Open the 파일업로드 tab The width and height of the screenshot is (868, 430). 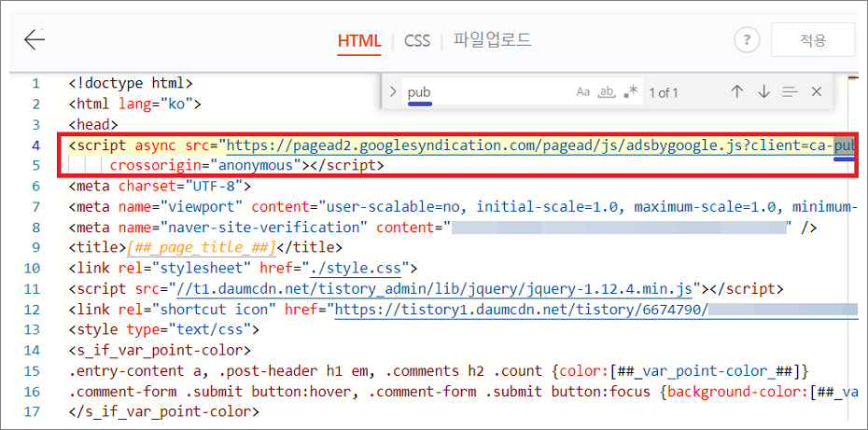[492, 40]
